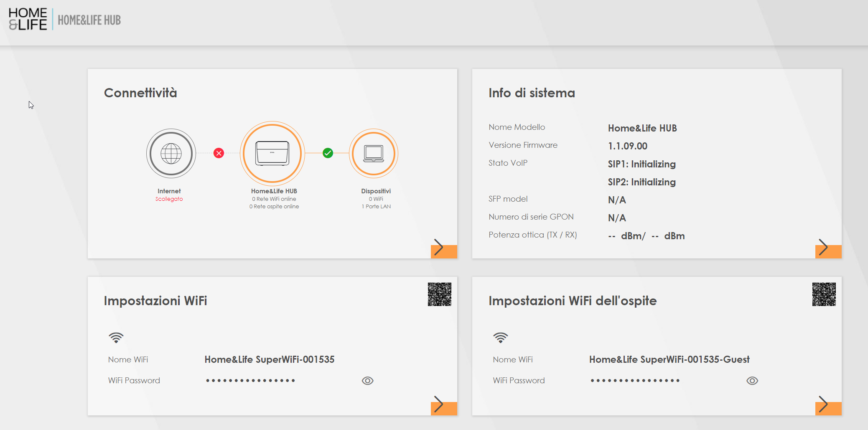Image resolution: width=868 pixels, height=430 pixels.
Task: Open Connettività details arrow
Action: [444, 248]
